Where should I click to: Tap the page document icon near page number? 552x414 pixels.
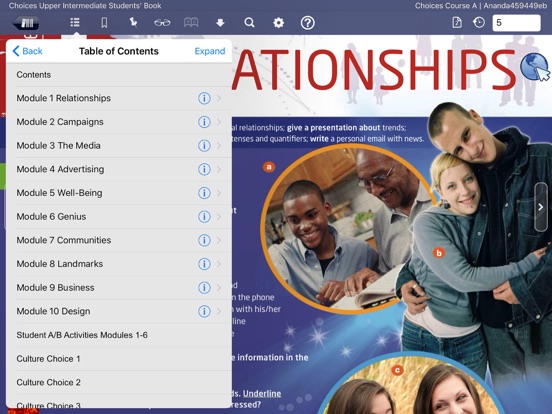coord(457,23)
